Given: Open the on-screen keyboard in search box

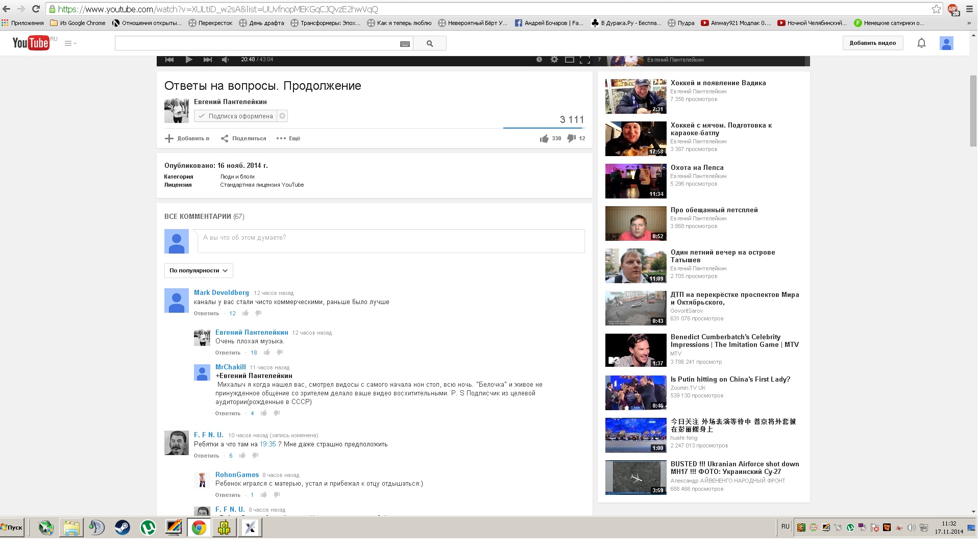Looking at the screenshot, I should [x=405, y=44].
